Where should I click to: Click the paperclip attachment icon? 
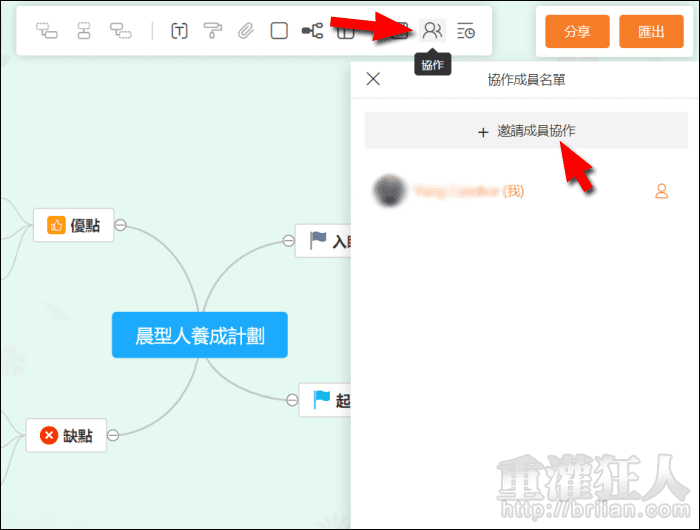245,31
